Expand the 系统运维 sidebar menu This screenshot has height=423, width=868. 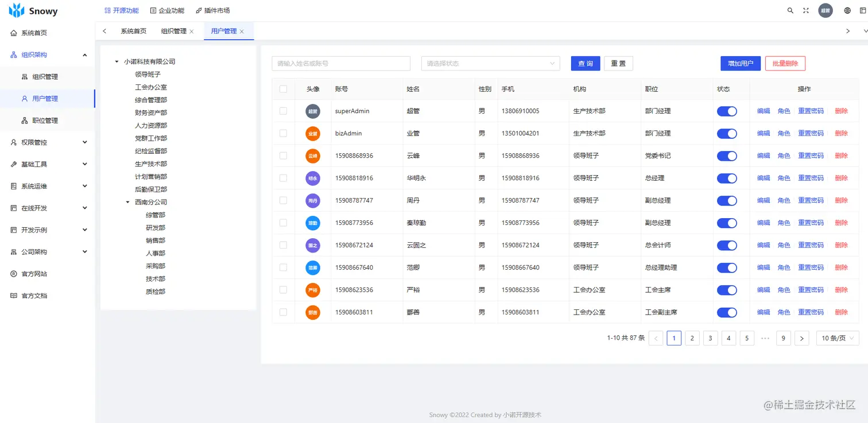(x=48, y=186)
